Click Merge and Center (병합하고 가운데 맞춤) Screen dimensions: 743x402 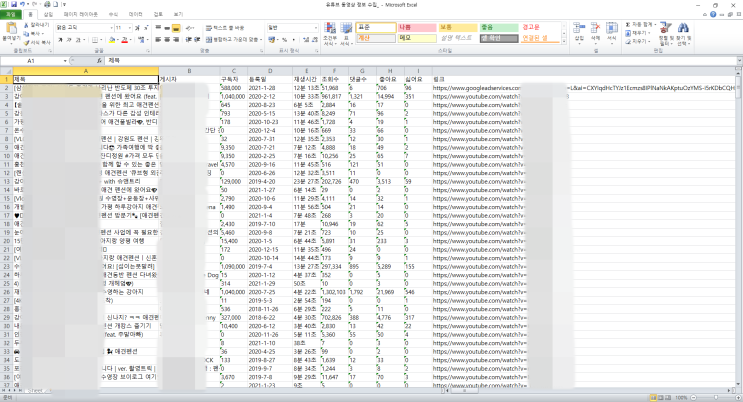(x=233, y=40)
